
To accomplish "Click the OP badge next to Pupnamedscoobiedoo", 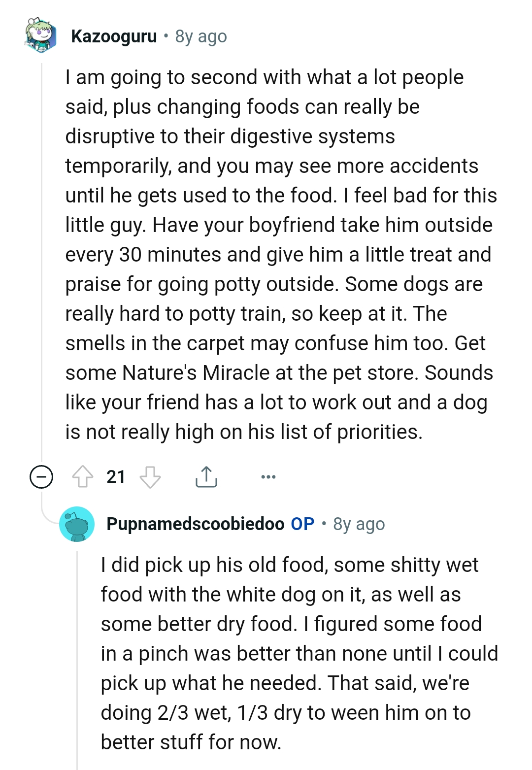I will [x=300, y=525].
